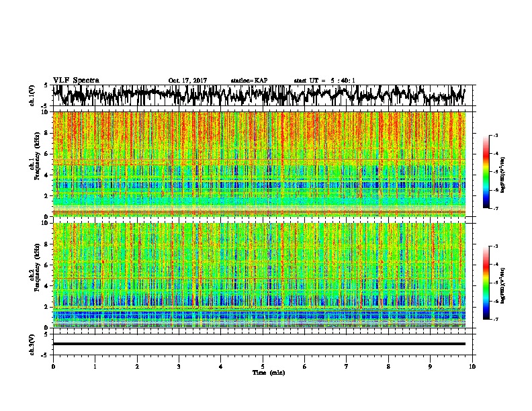Click the time axis tick label '5'
This screenshot has width=532, height=411.
coord(263,367)
